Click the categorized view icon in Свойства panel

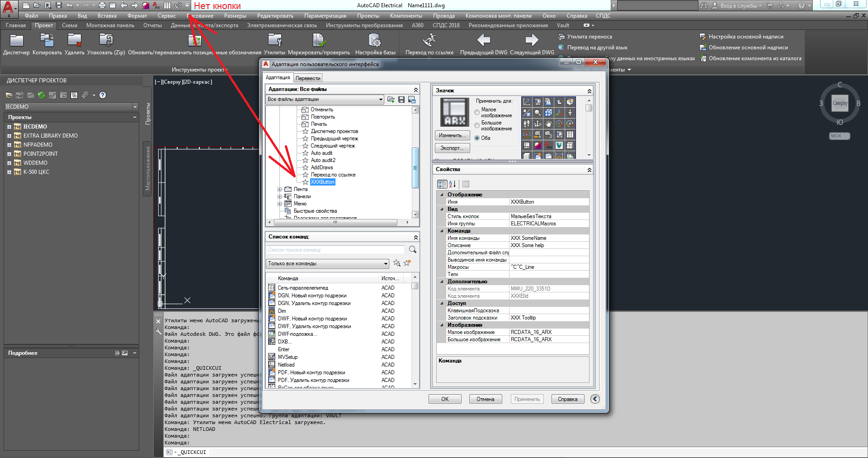[x=442, y=184]
